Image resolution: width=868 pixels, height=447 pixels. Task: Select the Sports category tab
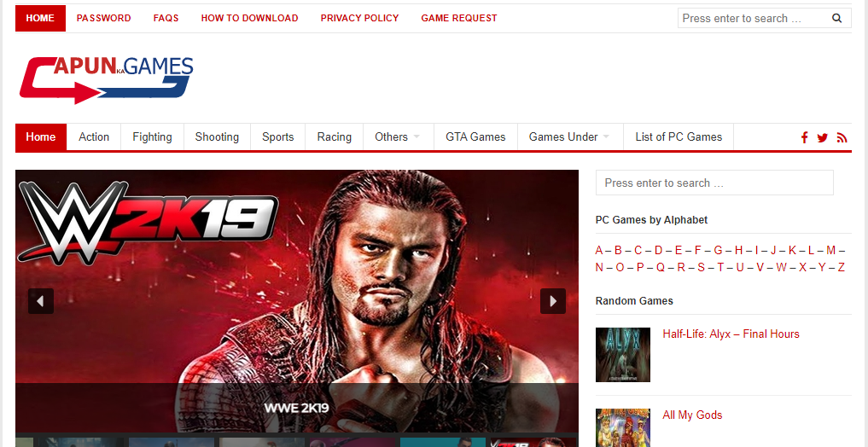(278, 137)
